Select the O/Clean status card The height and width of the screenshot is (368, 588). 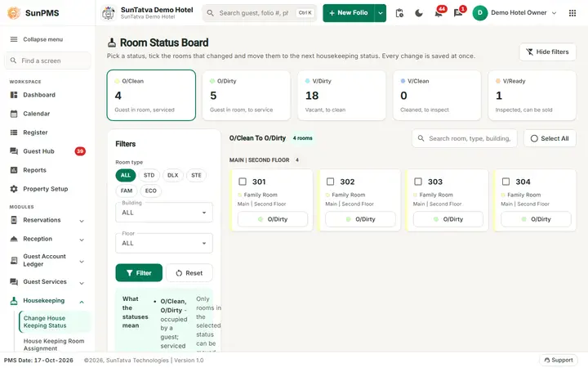coord(151,96)
